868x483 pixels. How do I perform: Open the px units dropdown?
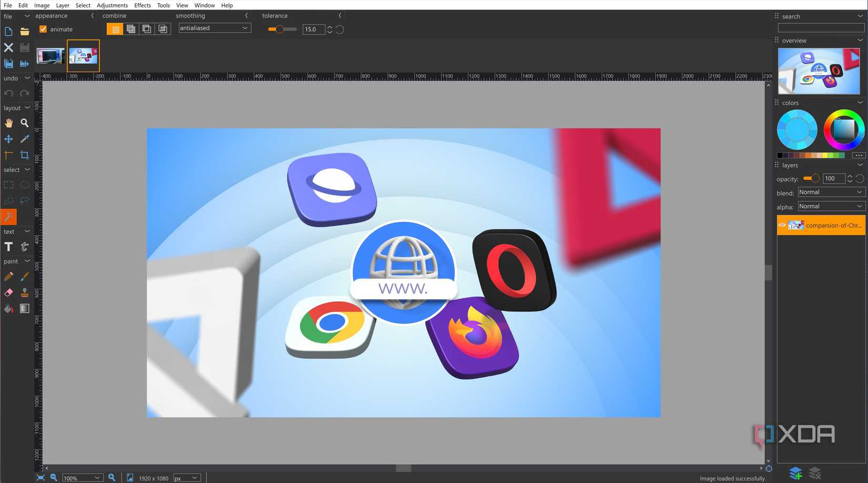(187, 478)
